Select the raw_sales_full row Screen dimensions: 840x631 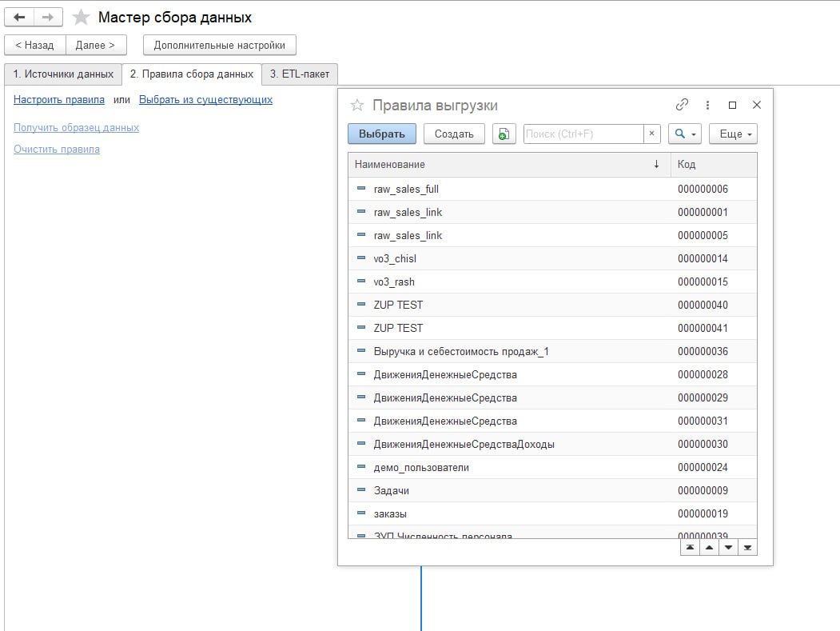point(406,190)
